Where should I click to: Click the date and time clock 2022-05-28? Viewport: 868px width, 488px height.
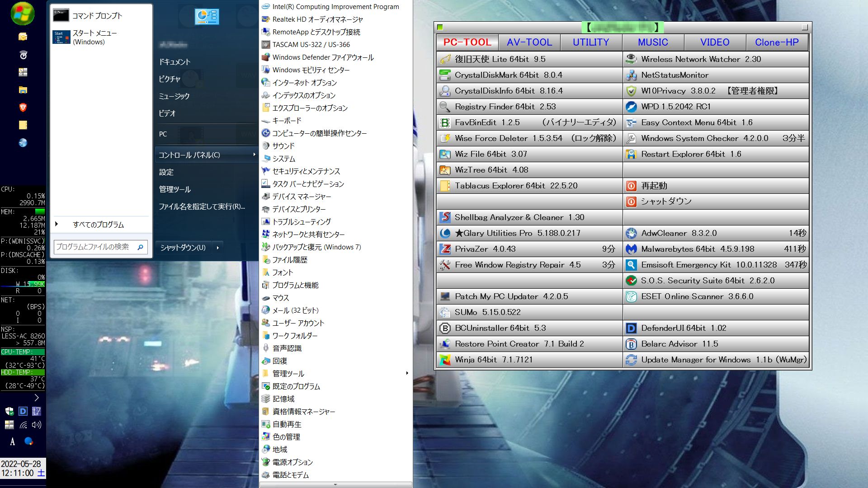[23, 469]
